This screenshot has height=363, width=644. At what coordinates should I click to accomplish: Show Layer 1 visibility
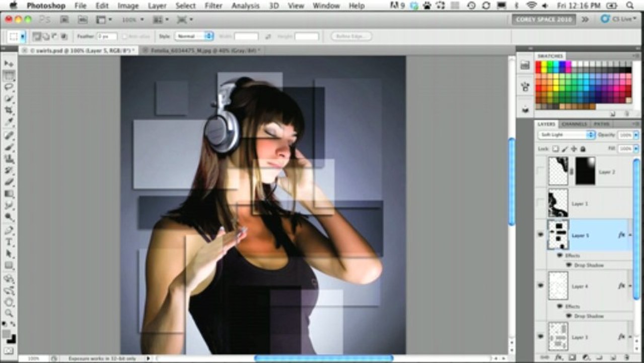click(540, 203)
